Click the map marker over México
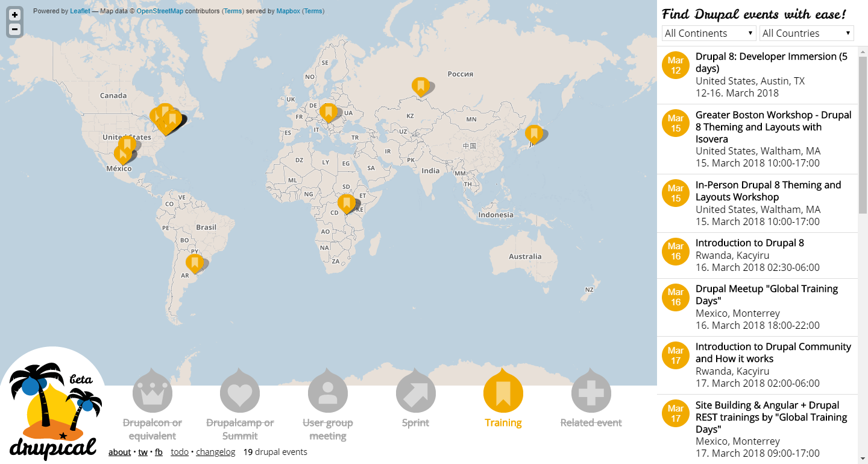This screenshot has height=464, width=868. tap(122, 154)
